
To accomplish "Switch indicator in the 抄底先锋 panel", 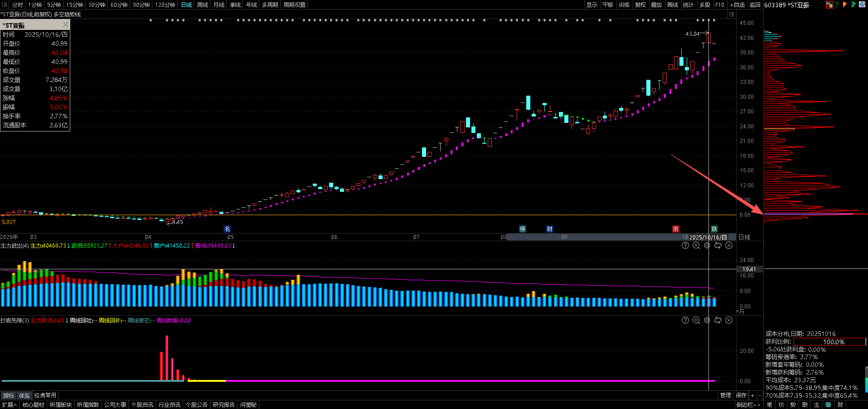I will click(x=718, y=320).
